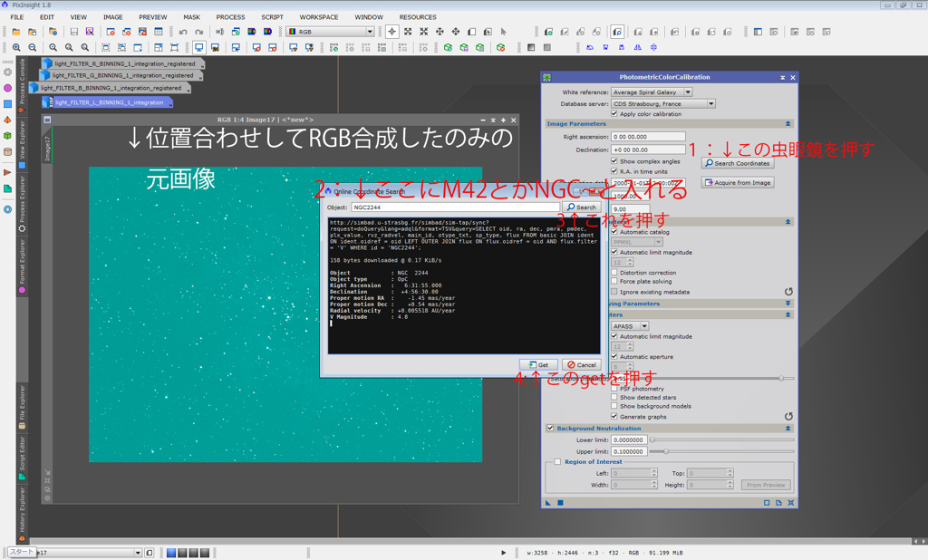This screenshot has height=560, width=928.
Task: Open the WORKSPACE menu
Action: 319,17
